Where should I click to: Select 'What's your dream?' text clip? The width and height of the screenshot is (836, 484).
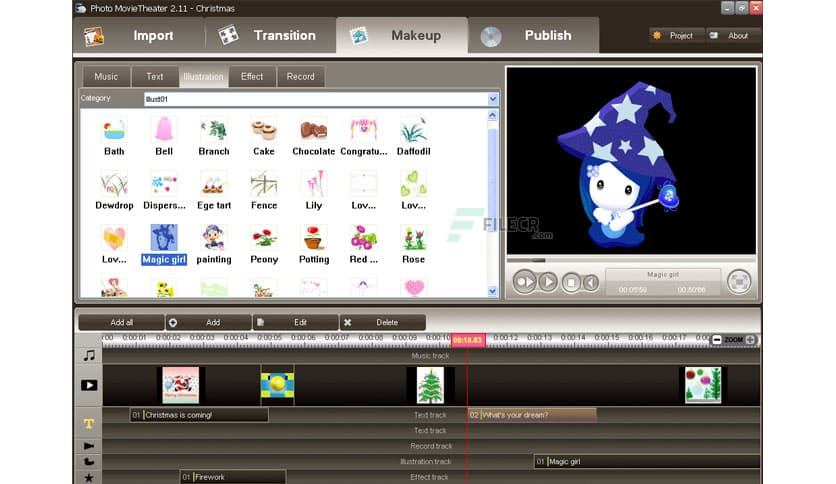[x=532, y=415]
